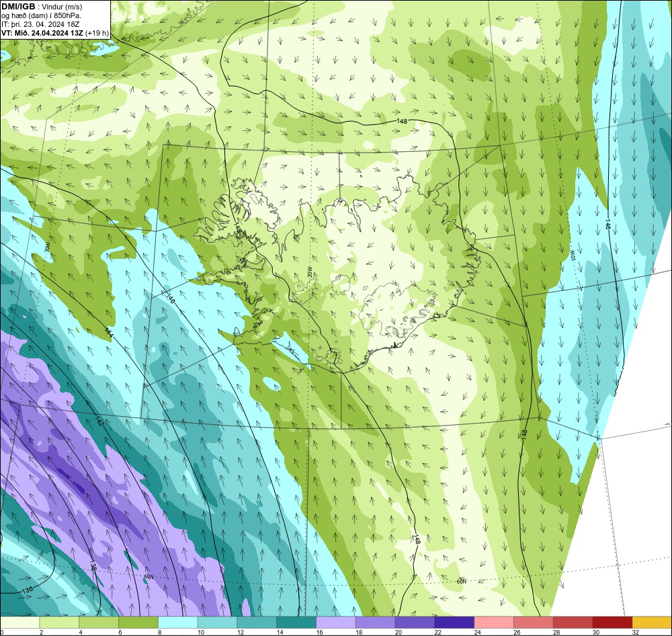
Task: Choose the dark indigo 22–24 m/s legend swatch
Action: coord(454,623)
